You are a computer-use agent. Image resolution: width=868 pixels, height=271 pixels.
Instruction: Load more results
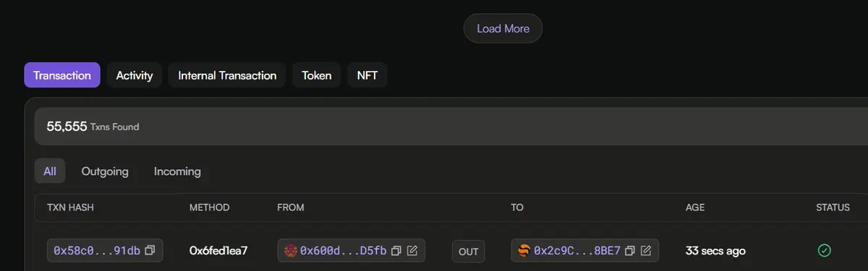tap(503, 28)
